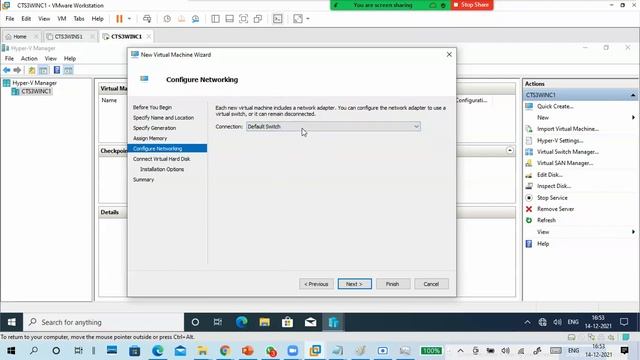Screen dimensions: 640x360
Task: Go to Specify Name and Location step
Action: click(x=163, y=118)
